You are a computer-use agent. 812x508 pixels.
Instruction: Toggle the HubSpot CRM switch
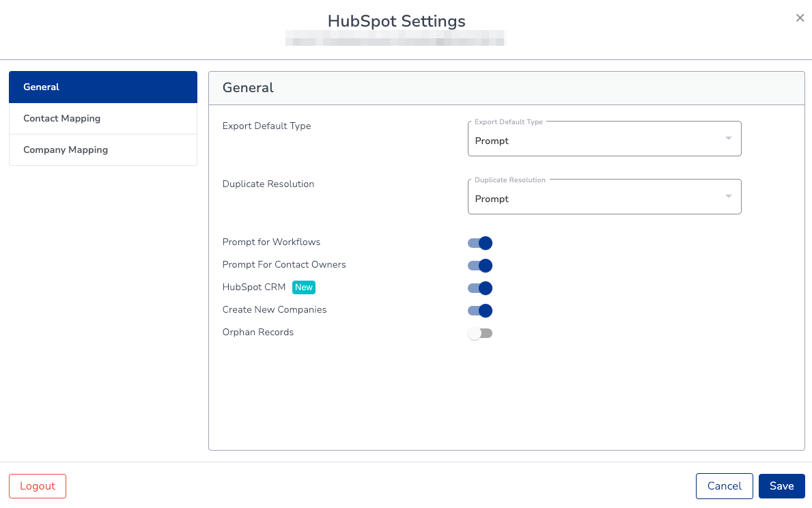coord(480,288)
